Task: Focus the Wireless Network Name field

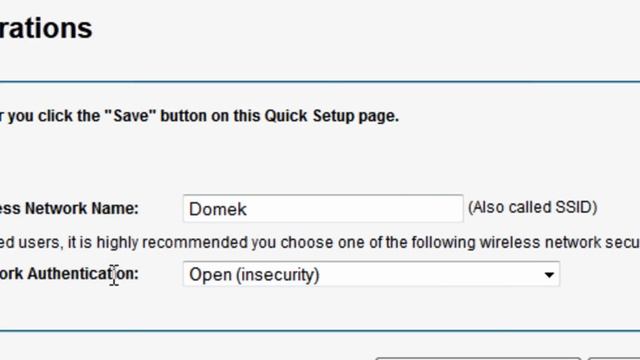Action: [323, 209]
